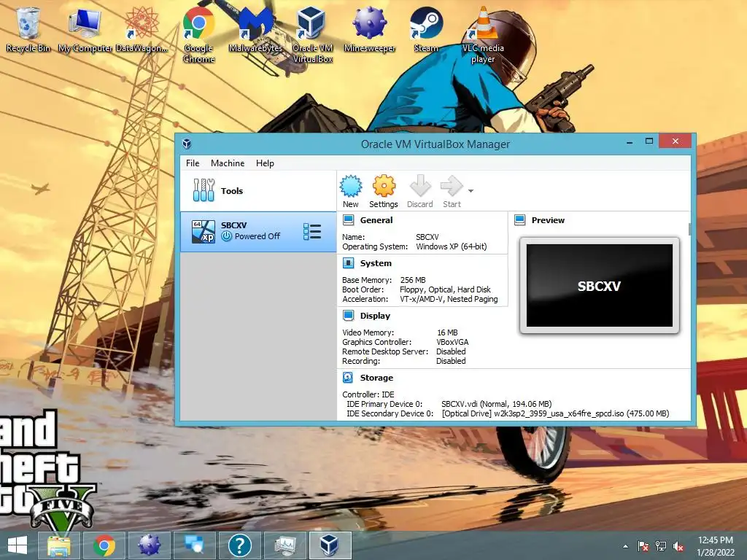Click the Minesweeper desktop icon
The width and height of the screenshot is (747, 560).
pos(370,28)
